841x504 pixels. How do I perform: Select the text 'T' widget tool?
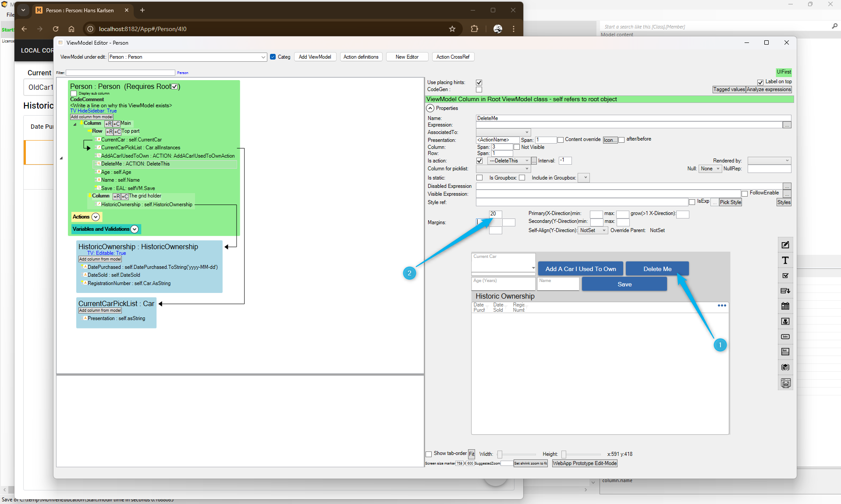[x=785, y=261]
